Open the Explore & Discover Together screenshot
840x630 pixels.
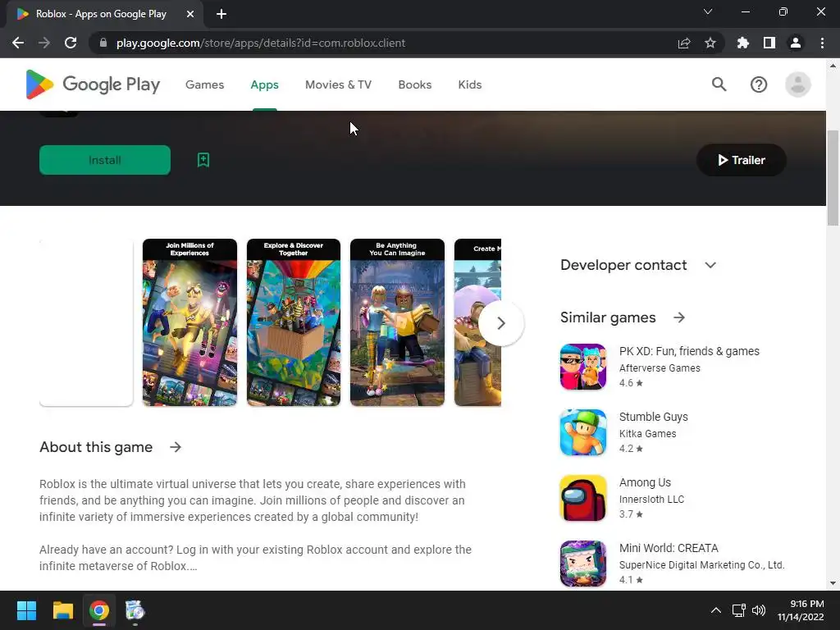pos(294,322)
